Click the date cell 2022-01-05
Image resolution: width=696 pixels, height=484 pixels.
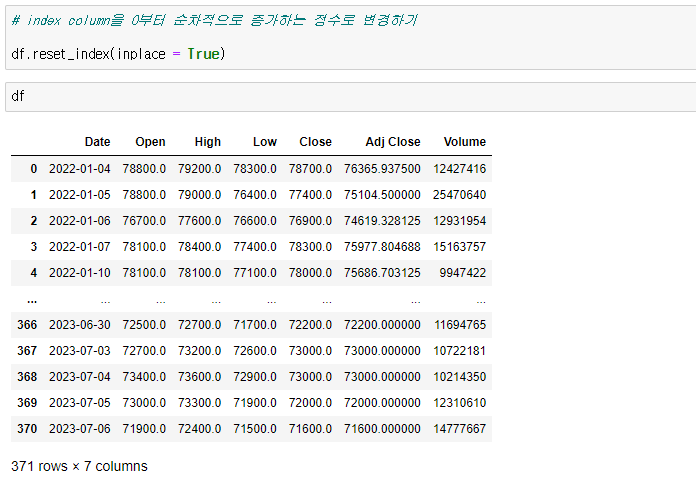point(79,194)
